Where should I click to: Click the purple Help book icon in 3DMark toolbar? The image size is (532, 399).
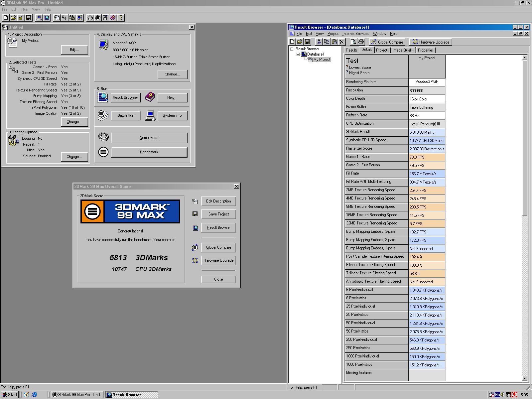pyautogui.click(x=113, y=18)
